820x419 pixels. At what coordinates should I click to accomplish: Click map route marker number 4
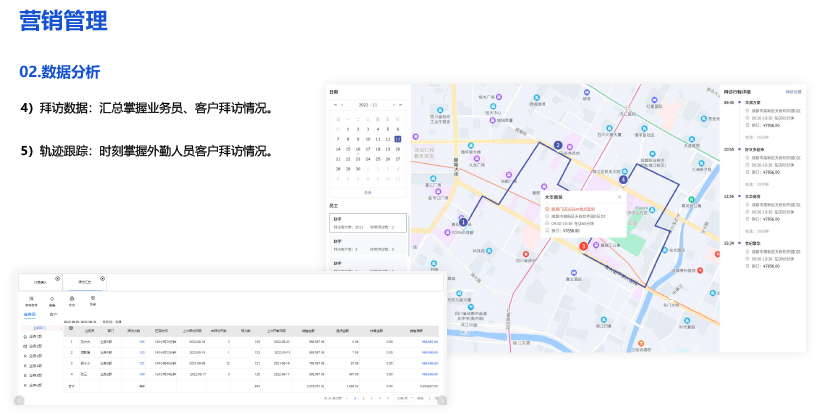coord(623,180)
